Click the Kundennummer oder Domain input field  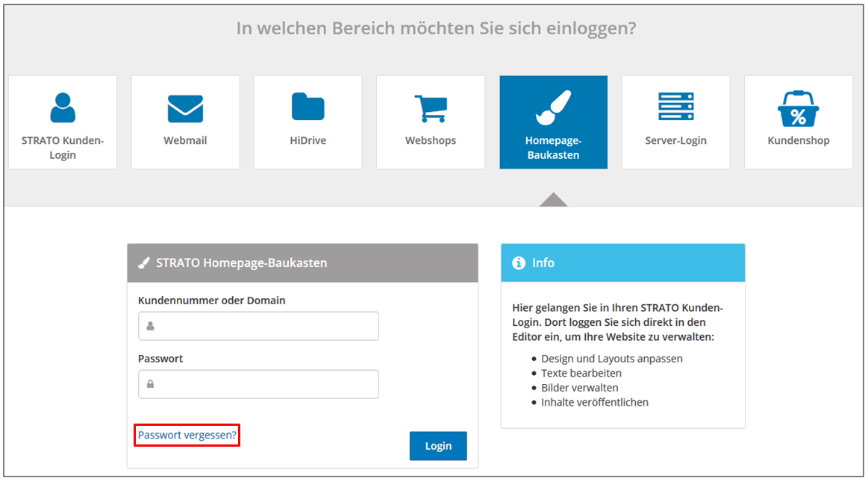(x=258, y=326)
